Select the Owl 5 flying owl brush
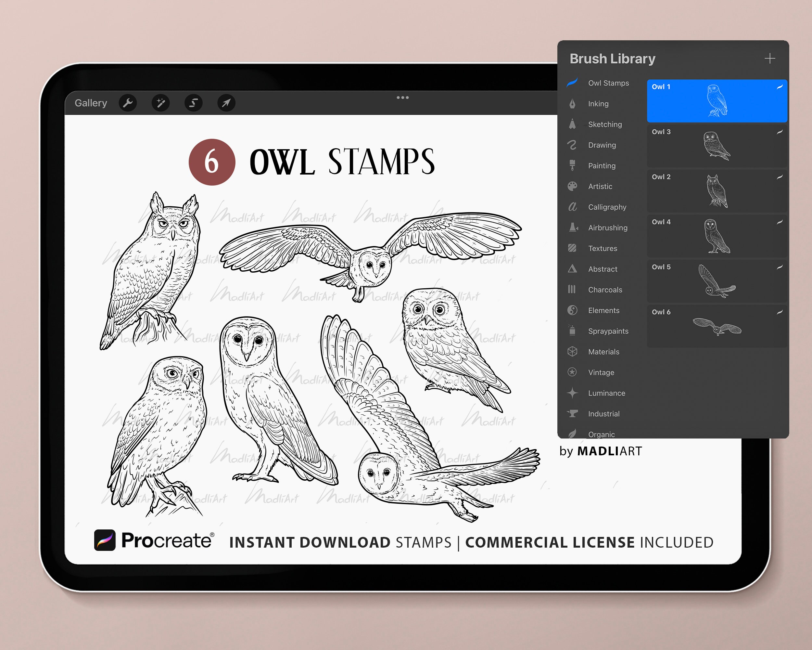Image resolution: width=812 pixels, height=650 pixels. (716, 281)
